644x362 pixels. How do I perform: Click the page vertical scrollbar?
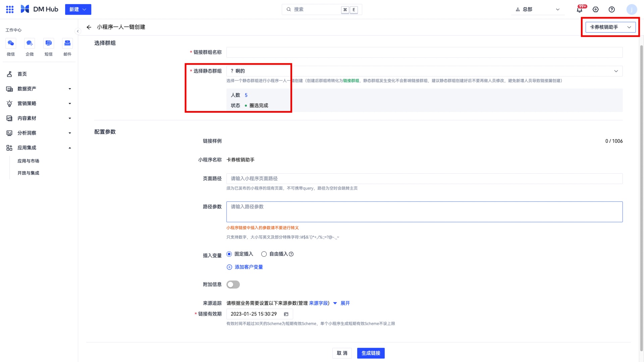point(641,198)
